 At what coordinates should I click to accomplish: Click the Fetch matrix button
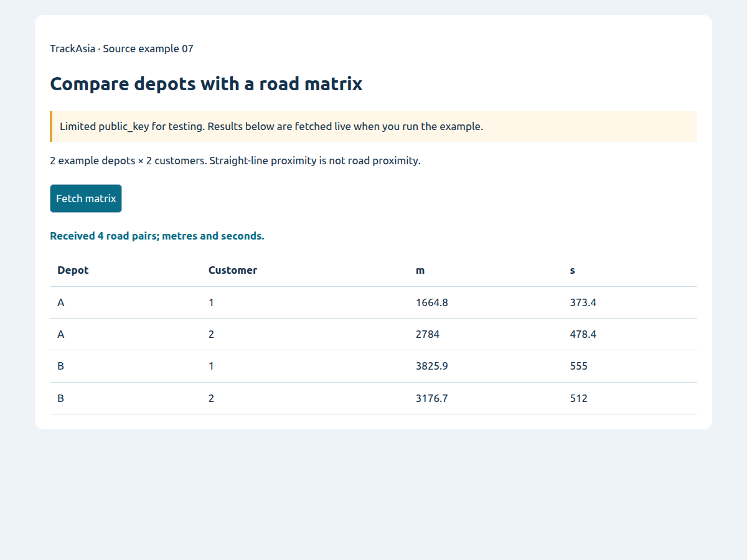(86, 198)
